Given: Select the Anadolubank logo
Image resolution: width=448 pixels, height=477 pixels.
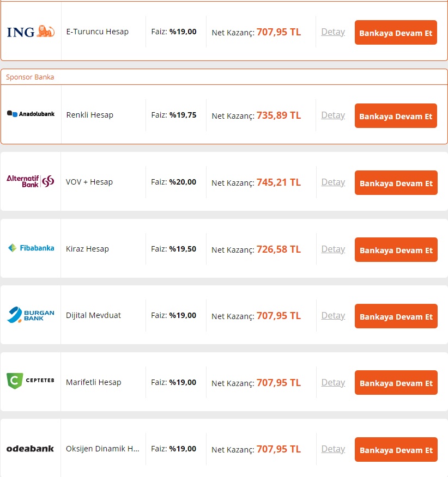Looking at the screenshot, I should pyautogui.click(x=31, y=114).
